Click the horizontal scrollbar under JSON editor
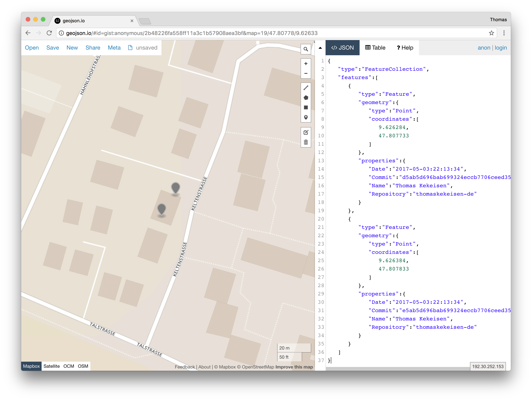 [397, 369]
